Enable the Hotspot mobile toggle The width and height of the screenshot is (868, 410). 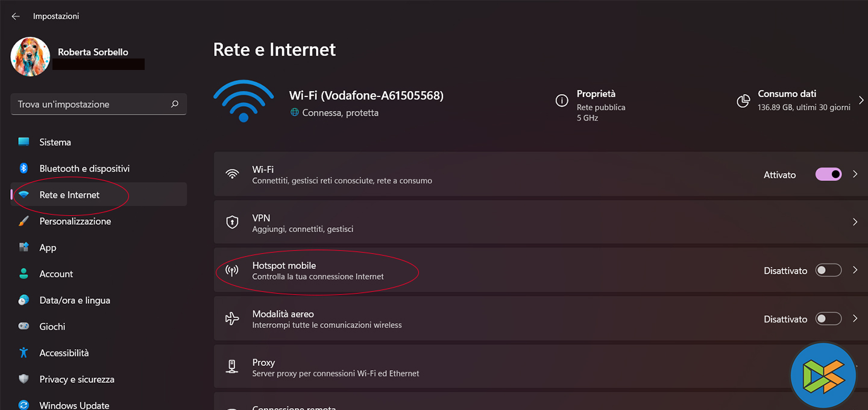(x=828, y=271)
